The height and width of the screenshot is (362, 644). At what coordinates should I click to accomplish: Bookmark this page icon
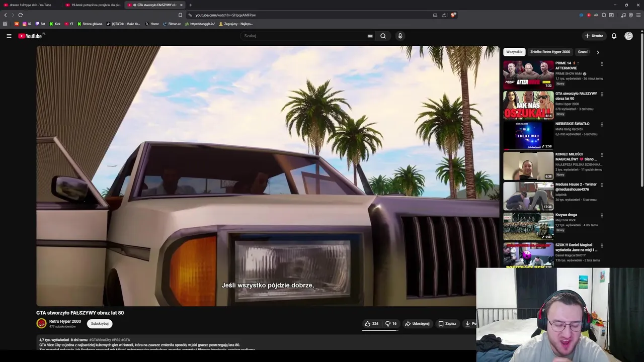[180, 15]
